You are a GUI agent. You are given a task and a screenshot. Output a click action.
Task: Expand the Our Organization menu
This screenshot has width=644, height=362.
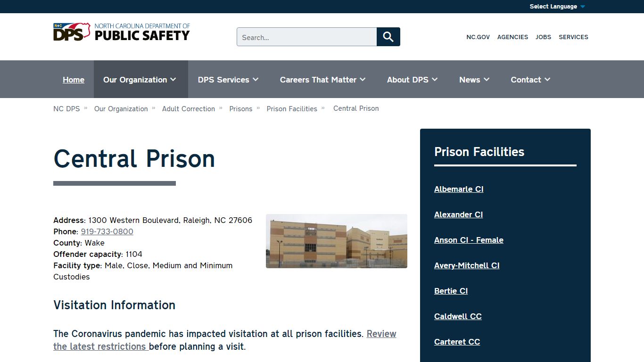tap(140, 80)
